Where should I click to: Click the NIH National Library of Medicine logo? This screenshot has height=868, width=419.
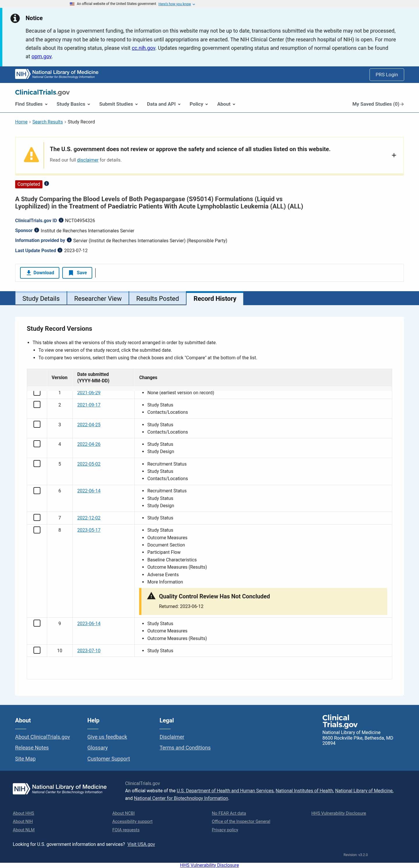57,74
